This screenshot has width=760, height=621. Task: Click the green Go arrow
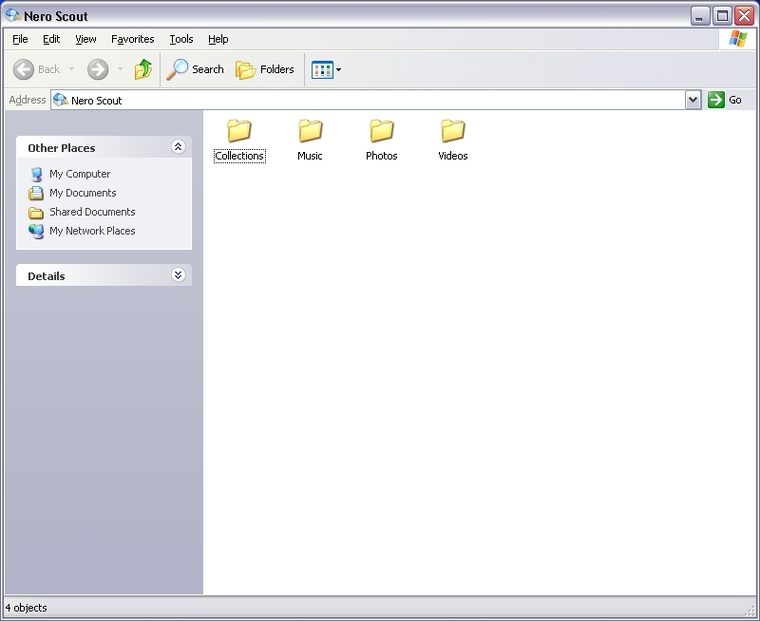tap(716, 100)
